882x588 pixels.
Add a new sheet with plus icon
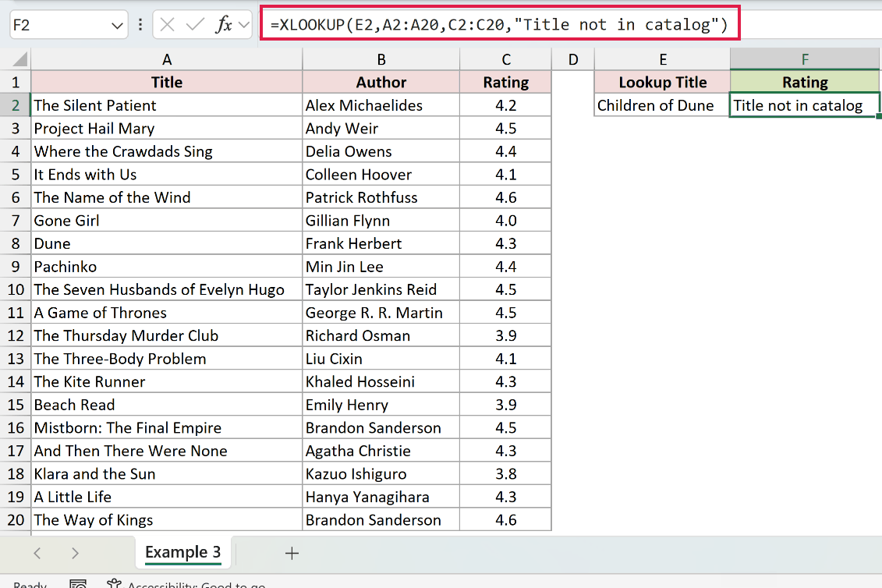pyautogui.click(x=292, y=553)
